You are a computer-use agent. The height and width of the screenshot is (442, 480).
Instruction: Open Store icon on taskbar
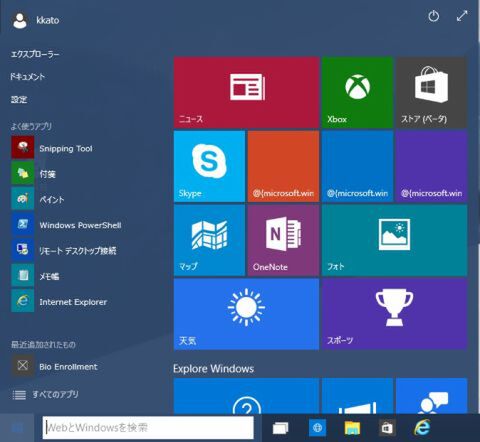387,428
